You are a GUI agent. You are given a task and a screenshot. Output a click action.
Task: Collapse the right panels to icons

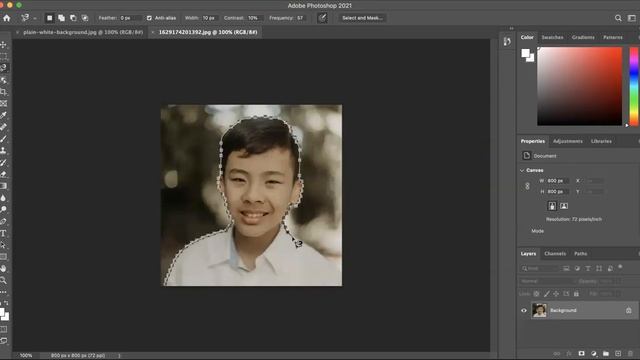pos(511,28)
